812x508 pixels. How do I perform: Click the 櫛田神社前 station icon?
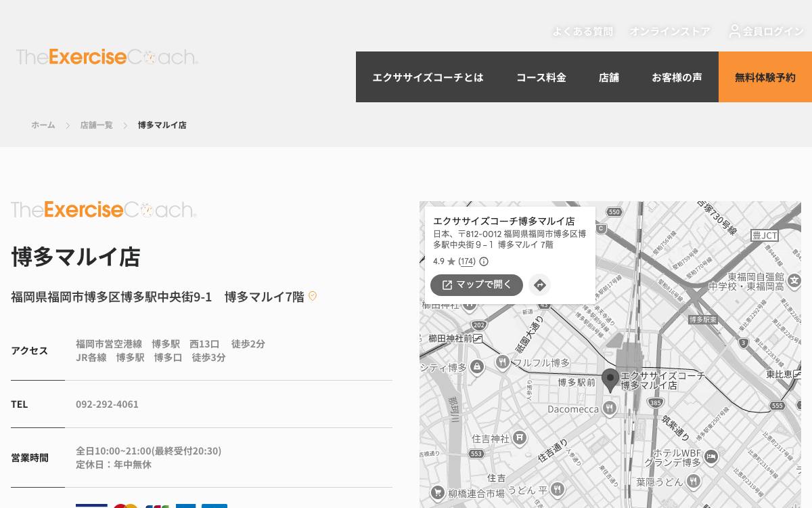click(x=478, y=338)
